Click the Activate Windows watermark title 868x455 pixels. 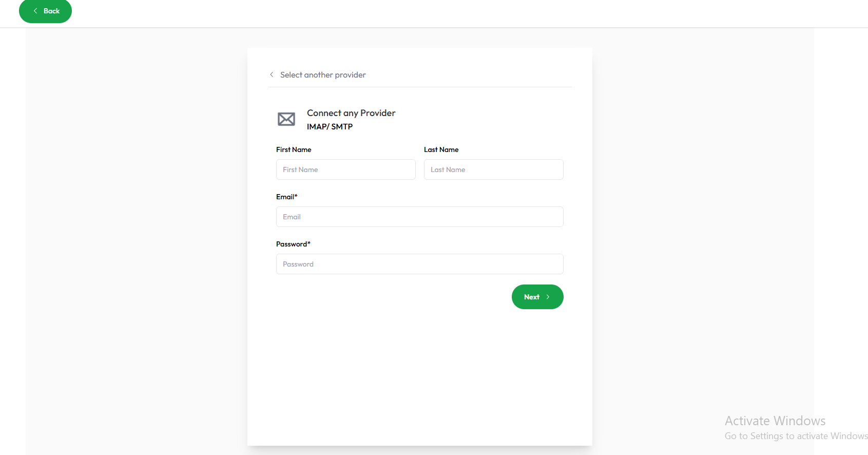[x=775, y=421]
